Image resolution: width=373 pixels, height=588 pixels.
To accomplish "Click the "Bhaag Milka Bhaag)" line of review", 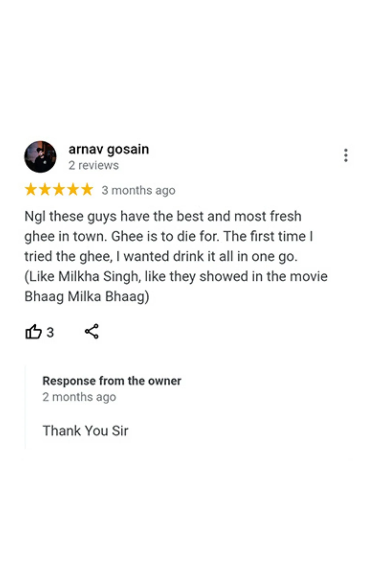I will pyautogui.click(x=87, y=297).
